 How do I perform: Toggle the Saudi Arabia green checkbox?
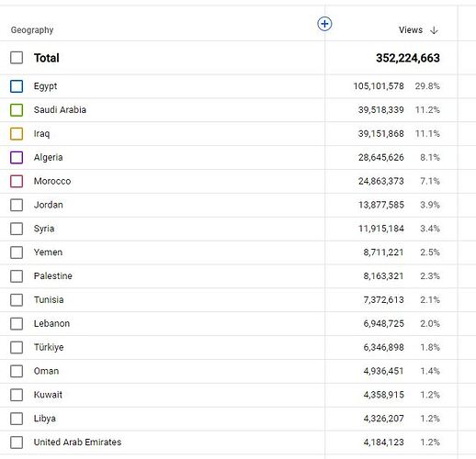pos(17,110)
